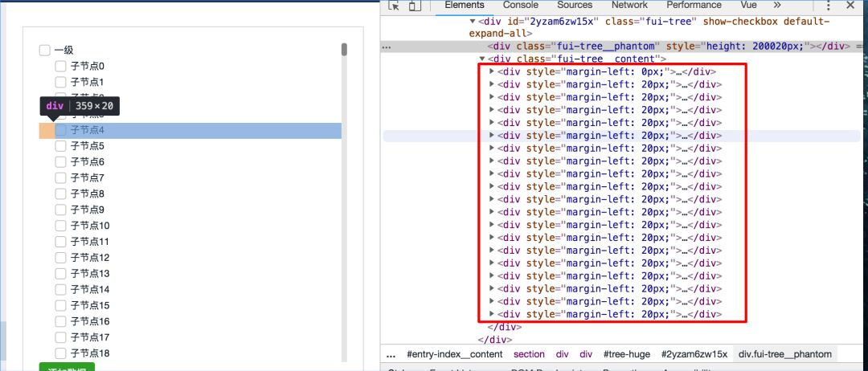The image size is (868, 371).
Task: Collapse the fui-tree root div element
Action: click(473, 22)
